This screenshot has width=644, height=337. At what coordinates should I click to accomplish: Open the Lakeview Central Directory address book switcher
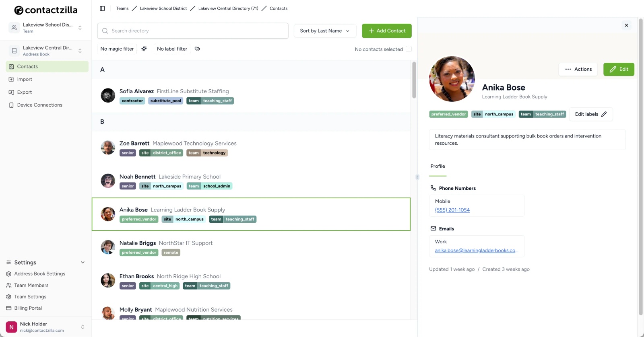46,51
